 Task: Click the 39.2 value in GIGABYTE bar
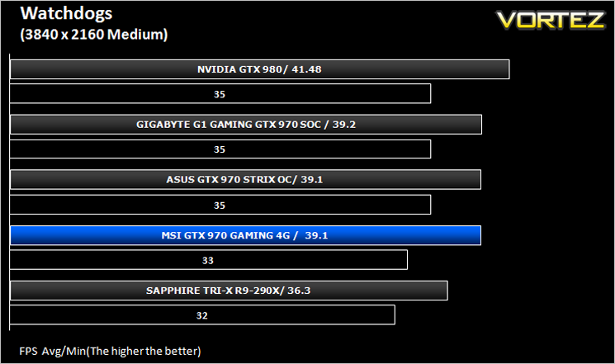click(344, 125)
